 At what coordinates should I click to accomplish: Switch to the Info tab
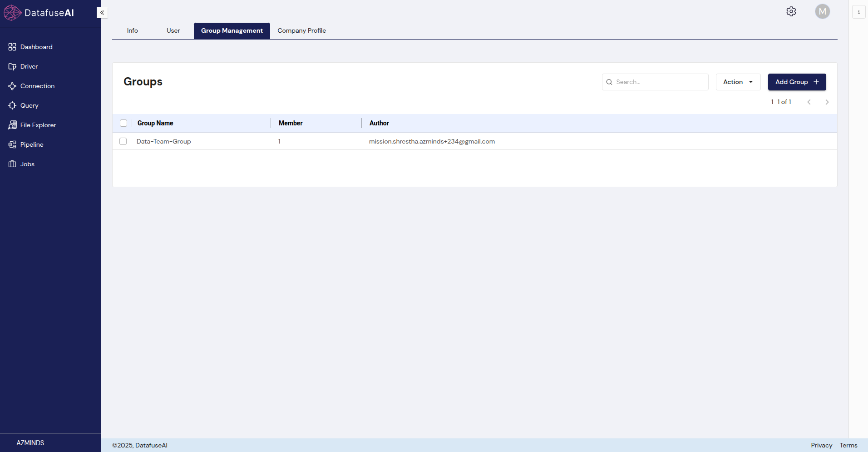pos(132,30)
